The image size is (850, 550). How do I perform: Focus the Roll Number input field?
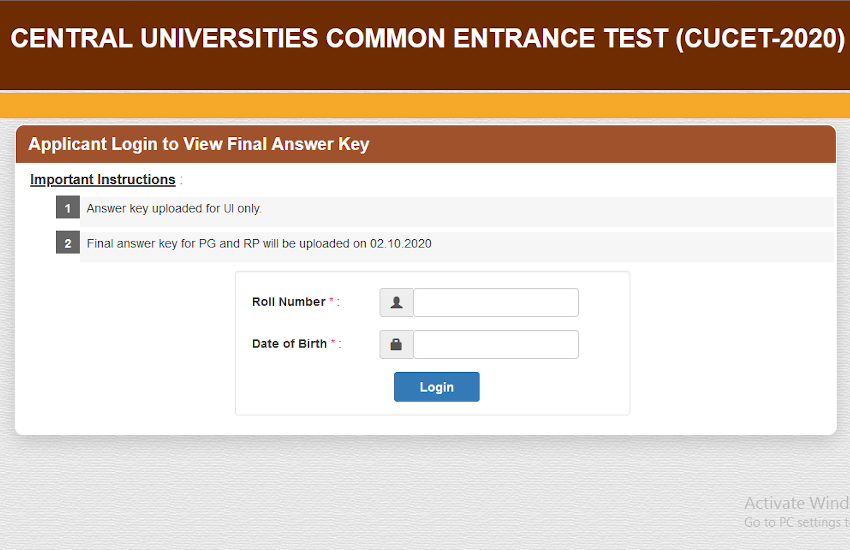click(x=496, y=302)
